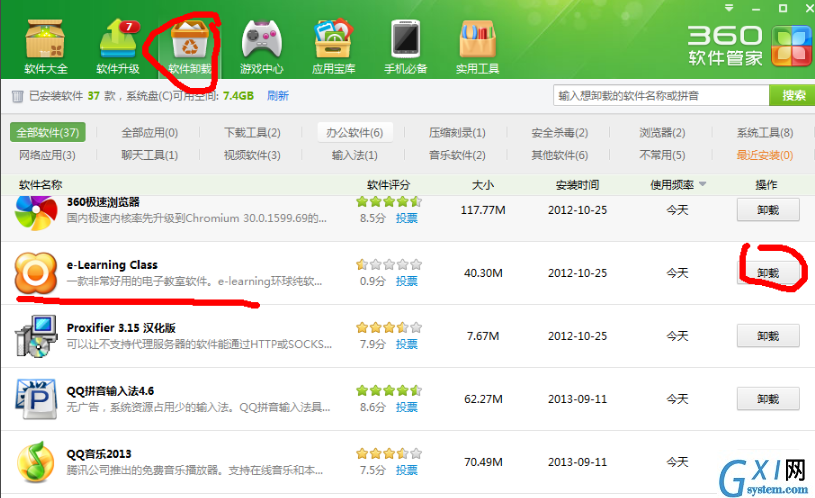Click the Proxifier 3.15 汉化版 icon
This screenshot has width=815, height=498.
tap(35, 336)
